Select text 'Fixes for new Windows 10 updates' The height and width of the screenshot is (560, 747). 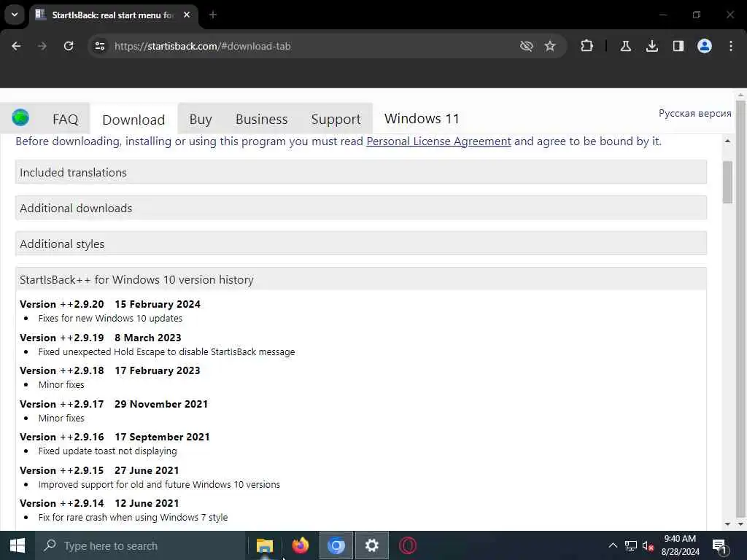coord(111,318)
